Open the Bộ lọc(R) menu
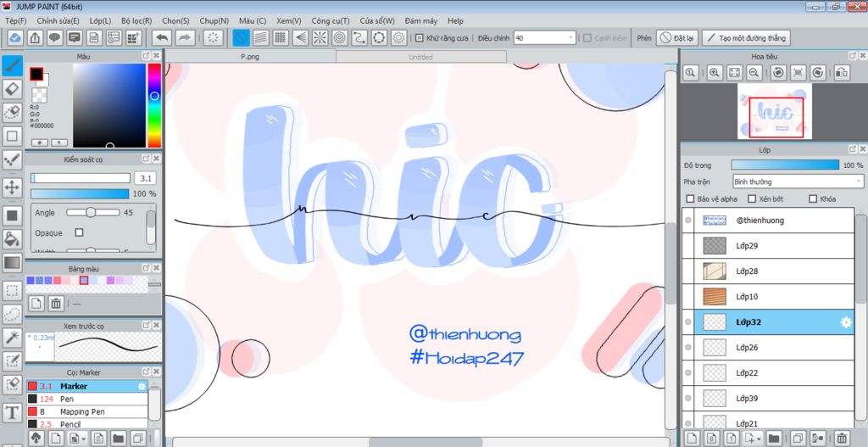The image size is (868, 447). pos(136,20)
